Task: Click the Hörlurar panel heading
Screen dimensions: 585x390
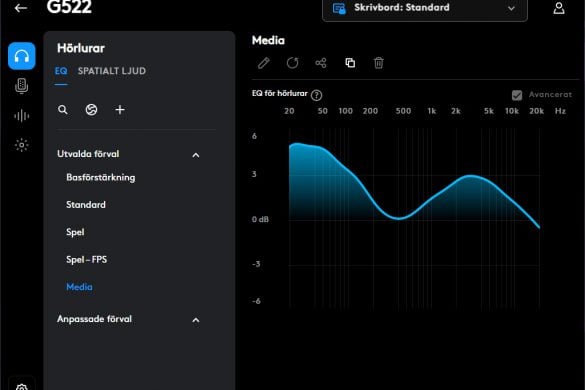Action: [81, 48]
